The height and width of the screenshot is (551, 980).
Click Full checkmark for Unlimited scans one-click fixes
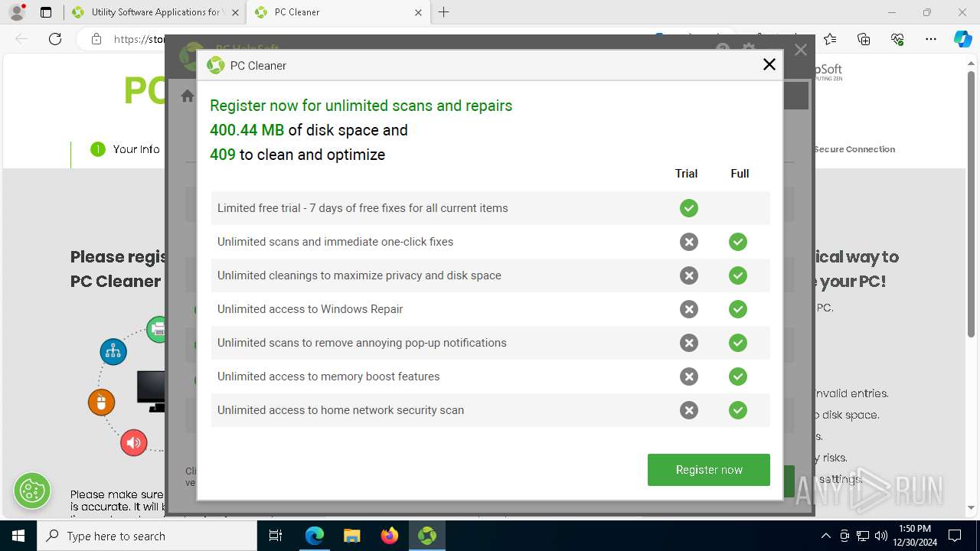[738, 242]
